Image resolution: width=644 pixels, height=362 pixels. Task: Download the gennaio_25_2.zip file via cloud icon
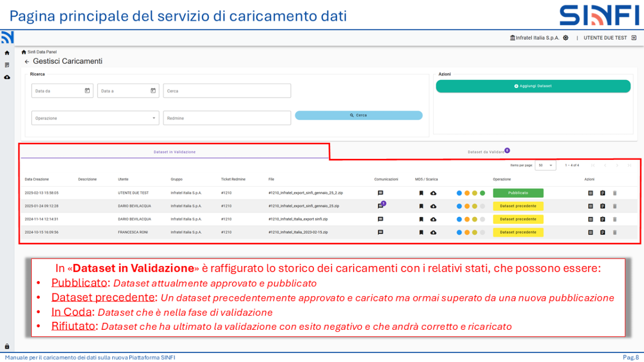[433, 193]
